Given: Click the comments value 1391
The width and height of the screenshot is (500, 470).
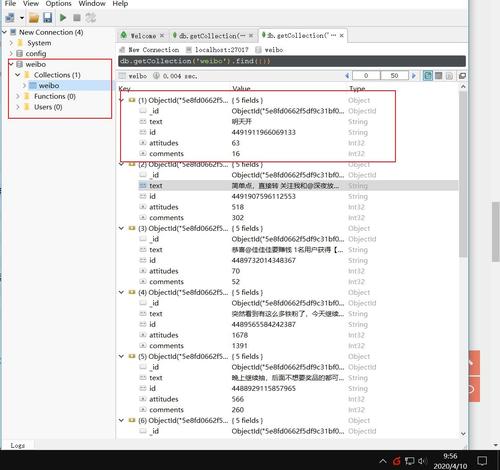Looking at the screenshot, I should point(240,346).
